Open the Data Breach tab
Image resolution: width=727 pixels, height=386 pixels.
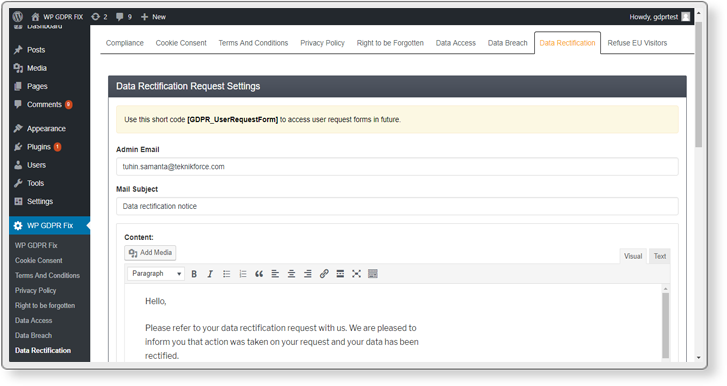click(508, 43)
